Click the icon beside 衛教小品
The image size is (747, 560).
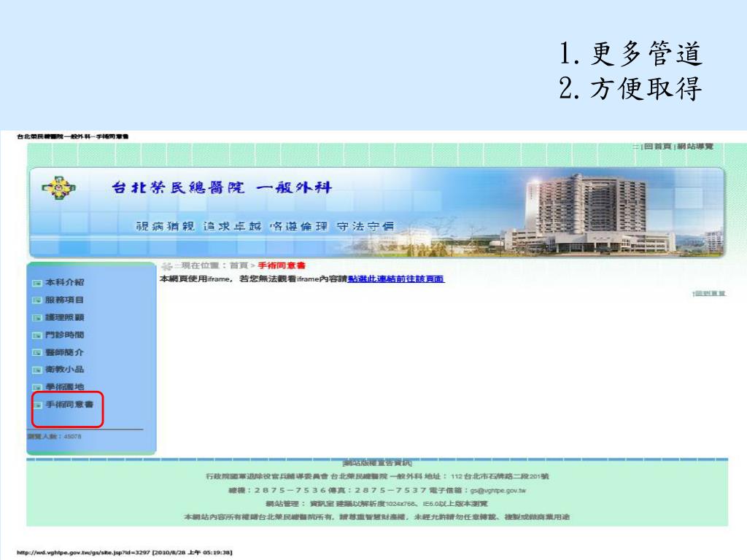[37, 370]
